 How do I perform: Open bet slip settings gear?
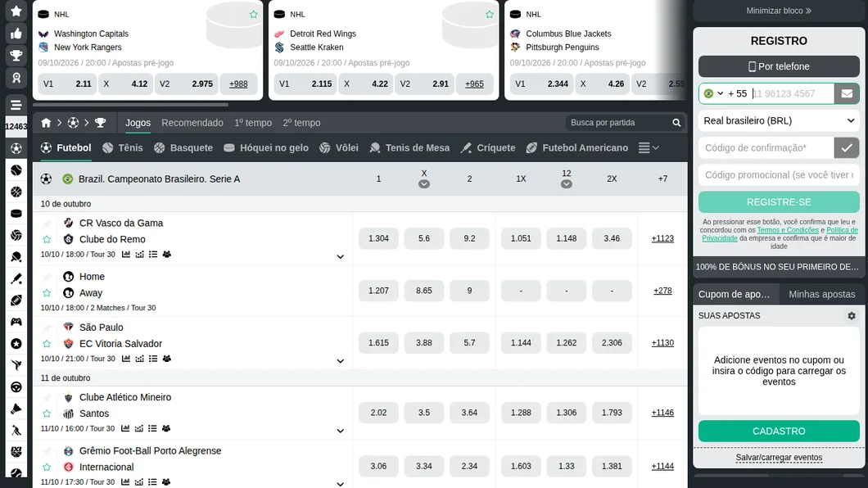click(x=852, y=316)
